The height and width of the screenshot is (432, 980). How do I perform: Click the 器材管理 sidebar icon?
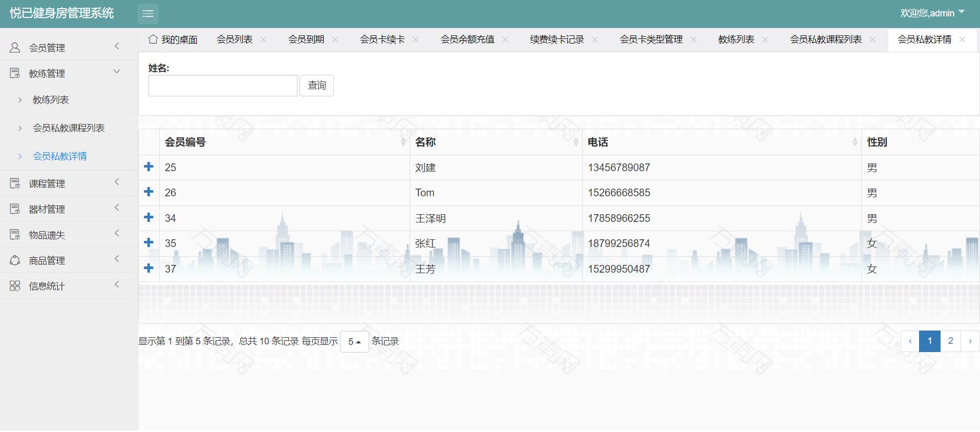tap(15, 209)
